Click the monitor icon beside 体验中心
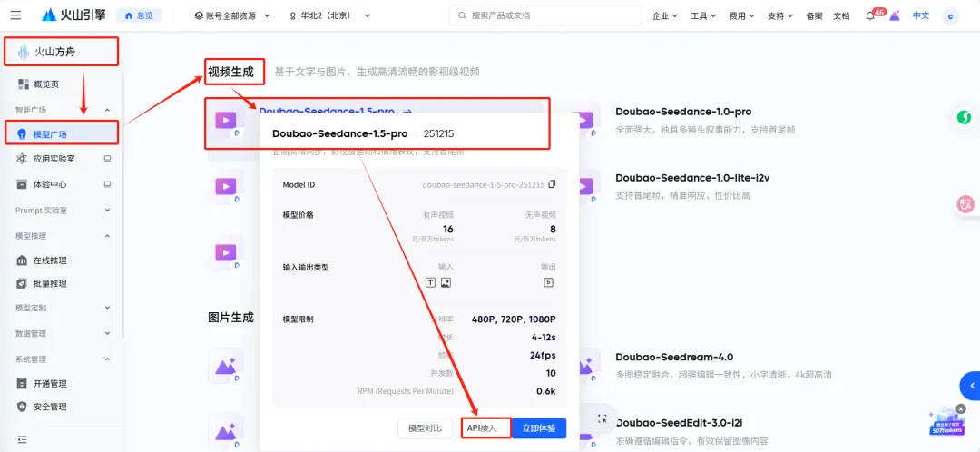The image size is (980, 452). point(107,184)
